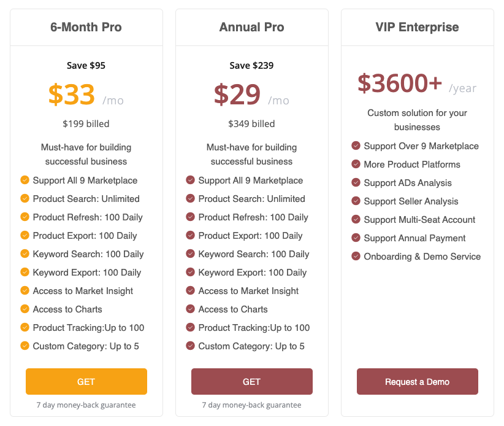Click orange check icon by Custom Category: Up to 5
Image resolution: width=504 pixels, height=426 pixels.
pos(25,346)
